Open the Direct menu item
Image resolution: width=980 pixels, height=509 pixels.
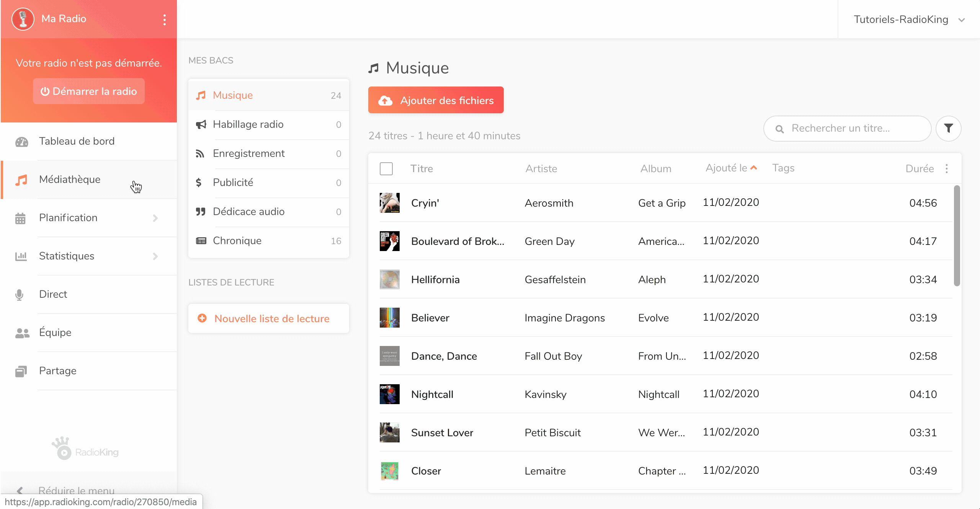tap(89, 294)
